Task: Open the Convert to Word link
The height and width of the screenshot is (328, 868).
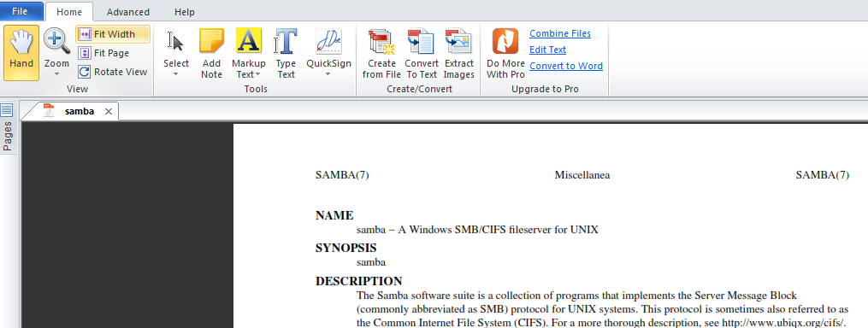Action: (566, 66)
